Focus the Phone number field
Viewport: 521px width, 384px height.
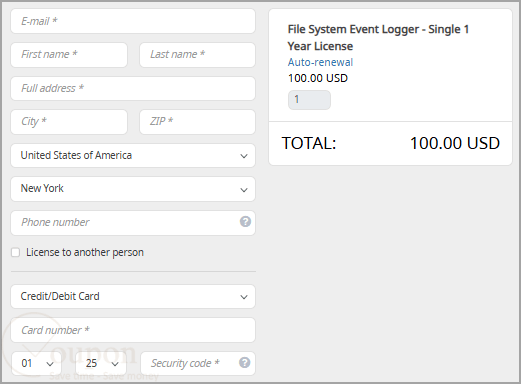pos(133,223)
